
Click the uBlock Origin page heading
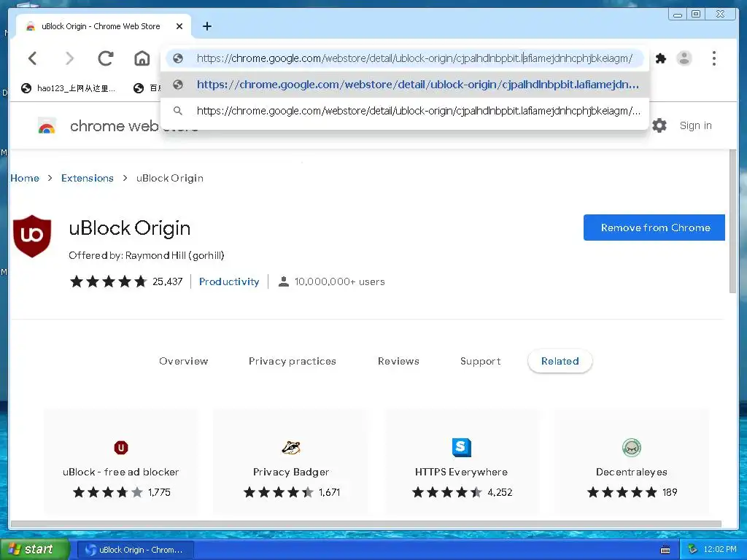(130, 228)
